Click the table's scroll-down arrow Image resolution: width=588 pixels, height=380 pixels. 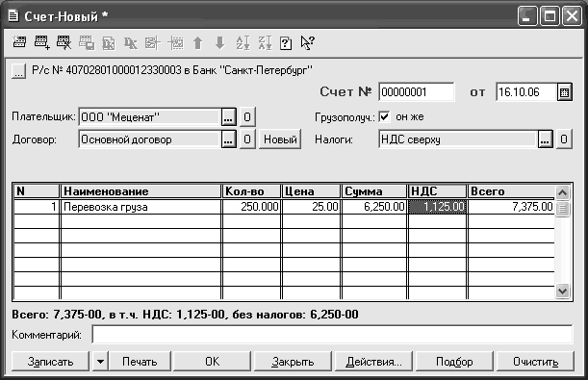[x=562, y=291]
